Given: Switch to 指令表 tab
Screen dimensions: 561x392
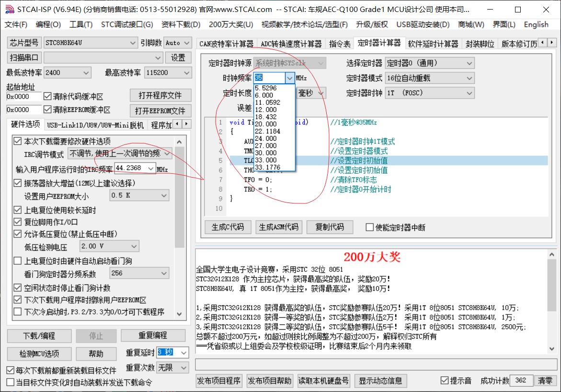Looking at the screenshot, I should (x=340, y=44).
